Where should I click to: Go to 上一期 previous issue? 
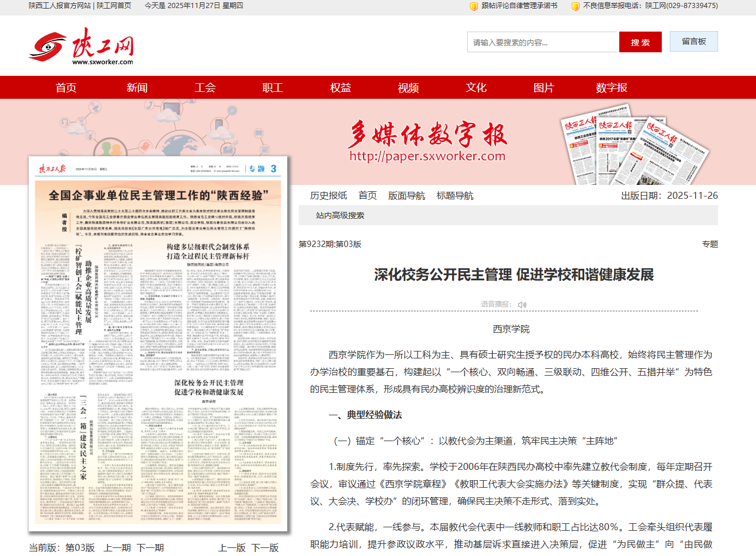point(117,547)
